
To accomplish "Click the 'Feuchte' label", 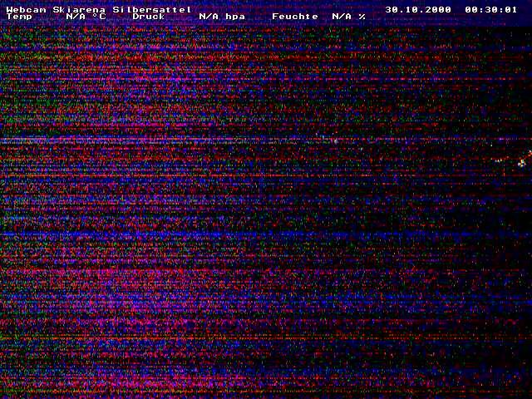I will click(x=295, y=17).
